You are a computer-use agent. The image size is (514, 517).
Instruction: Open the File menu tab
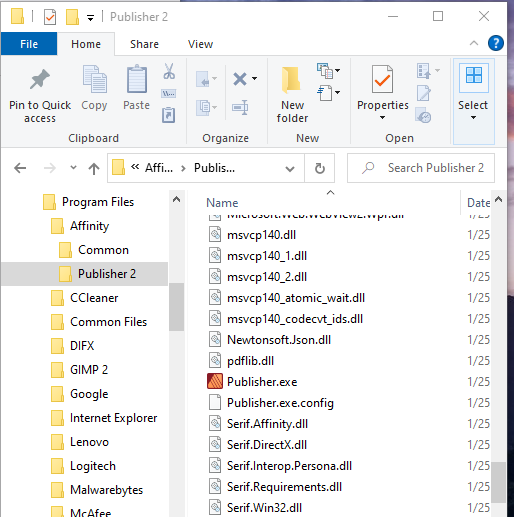pos(29,44)
